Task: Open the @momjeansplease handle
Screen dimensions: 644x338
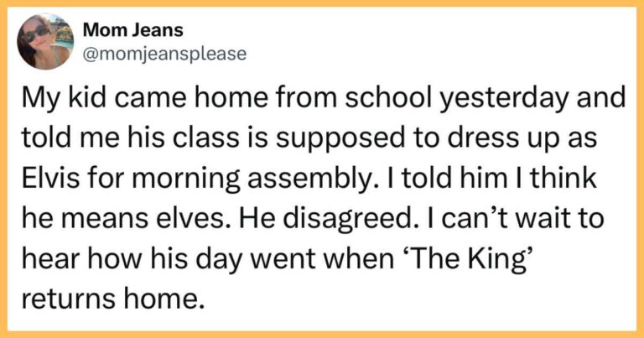Action: (x=164, y=54)
